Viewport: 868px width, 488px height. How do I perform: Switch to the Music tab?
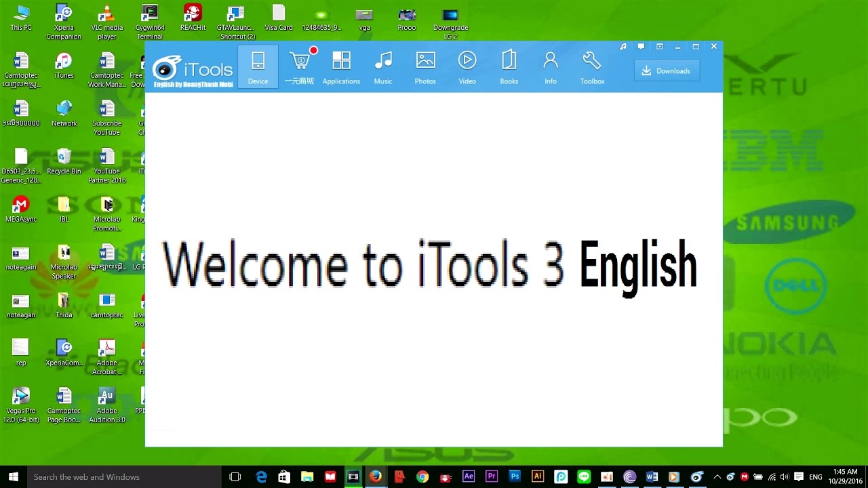click(x=383, y=66)
